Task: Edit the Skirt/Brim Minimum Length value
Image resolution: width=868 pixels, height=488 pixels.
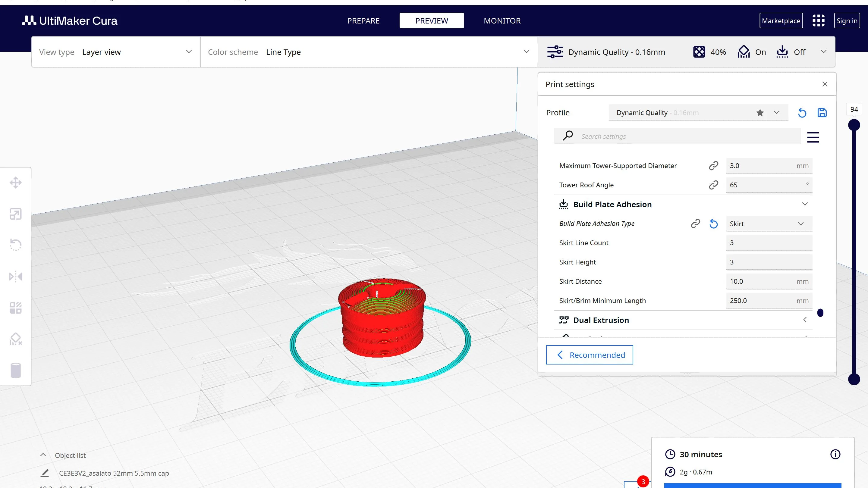Action: tap(769, 300)
